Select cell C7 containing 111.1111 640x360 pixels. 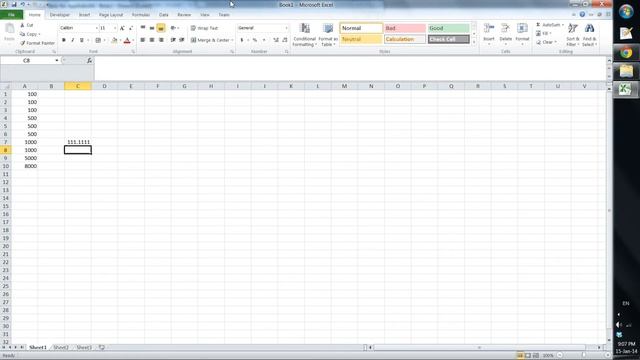tap(78, 142)
